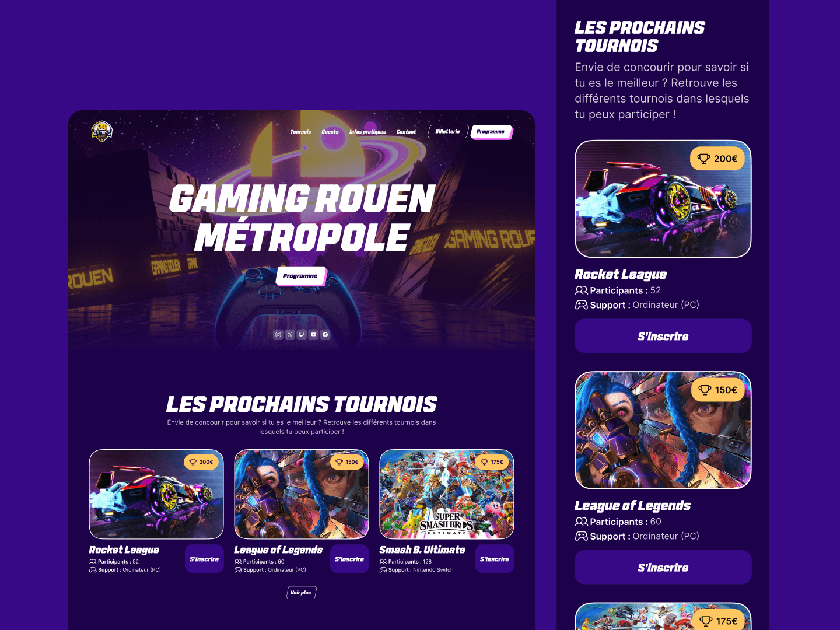The width and height of the screenshot is (840, 630).
Task: Click the Programme button under the hero title
Action: (x=300, y=276)
